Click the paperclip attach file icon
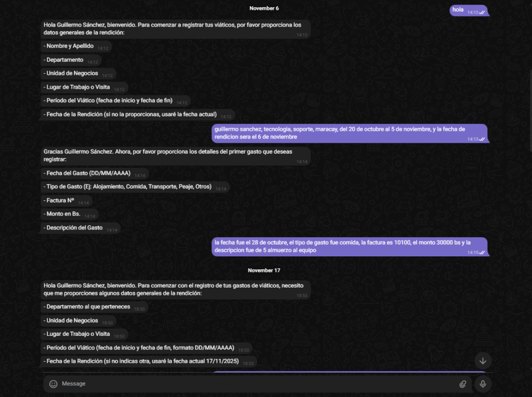532x397 pixels. (462, 384)
